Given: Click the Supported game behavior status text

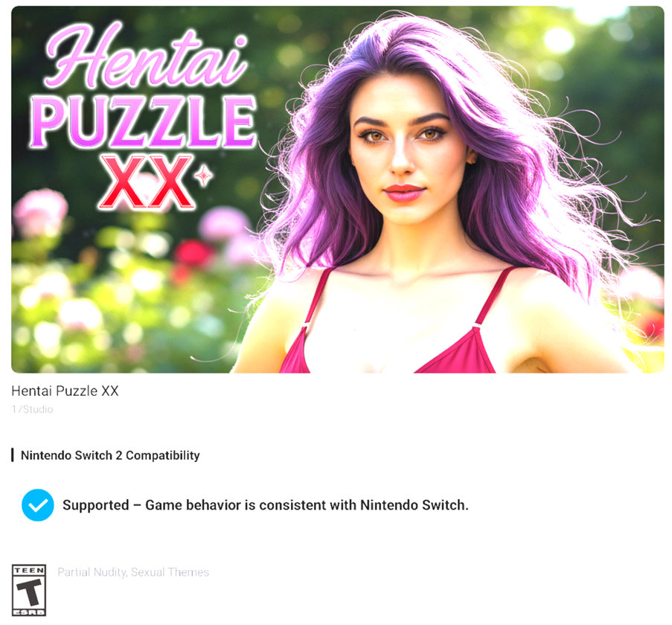Looking at the screenshot, I should pyautogui.click(x=266, y=505).
